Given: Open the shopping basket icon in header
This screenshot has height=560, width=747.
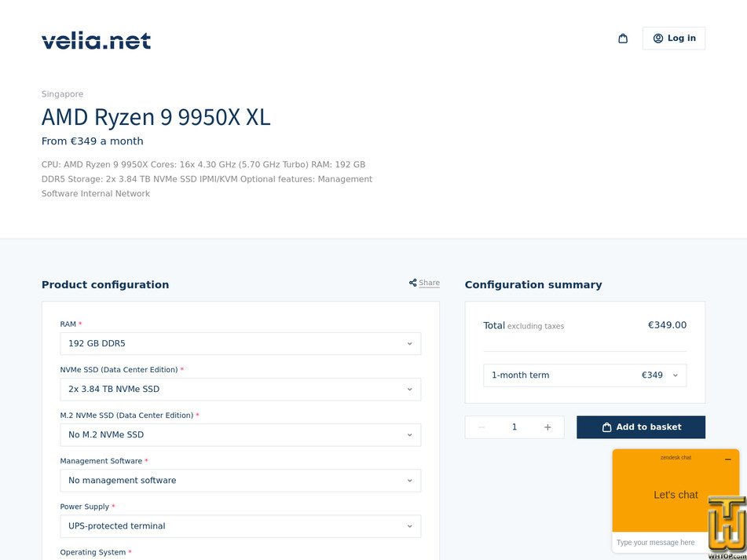Looking at the screenshot, I should tap(623, 38).
